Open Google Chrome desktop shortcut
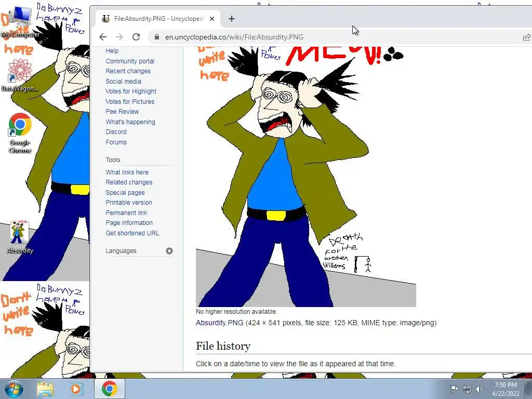This screenshot has width=532, height=399. [x=20, y=133]
